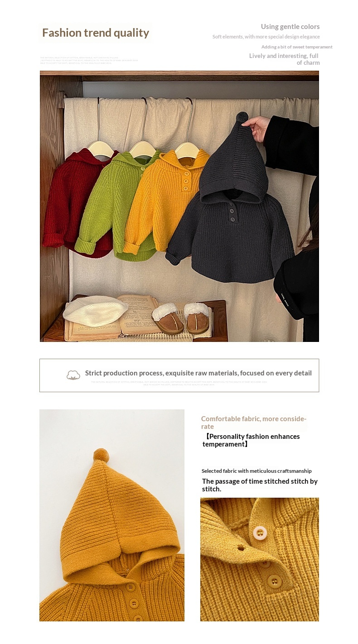Viewport: 358px width, 644px height.
Task: Click the Strict production process banner
Action: pos(179,375)
